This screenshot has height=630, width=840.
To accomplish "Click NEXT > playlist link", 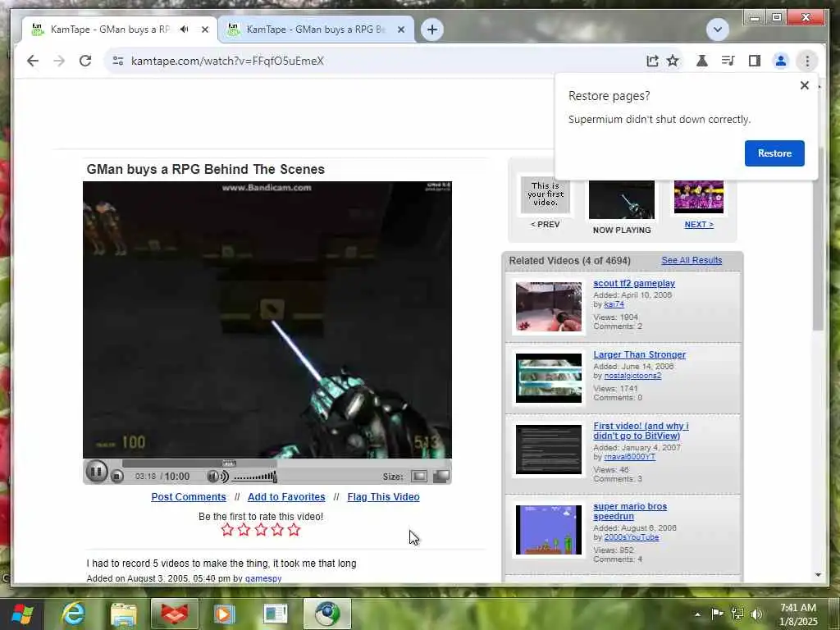I will [699, 225].
